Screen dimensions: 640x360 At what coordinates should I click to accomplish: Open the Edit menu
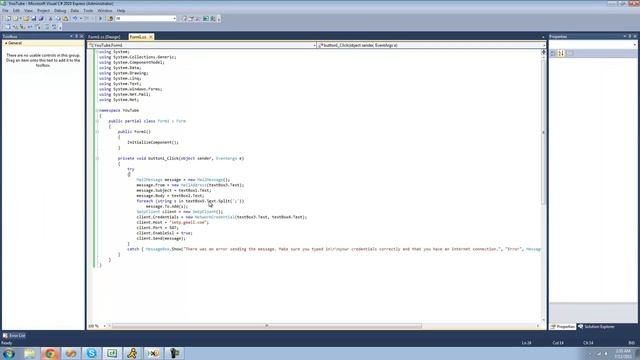point(16,11)
